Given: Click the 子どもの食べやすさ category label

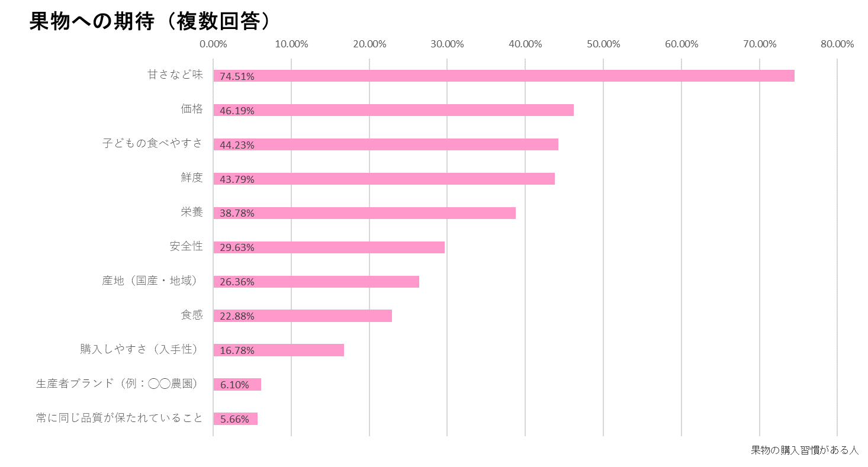Looking at the screenshot, I should (x=152, y=144).
